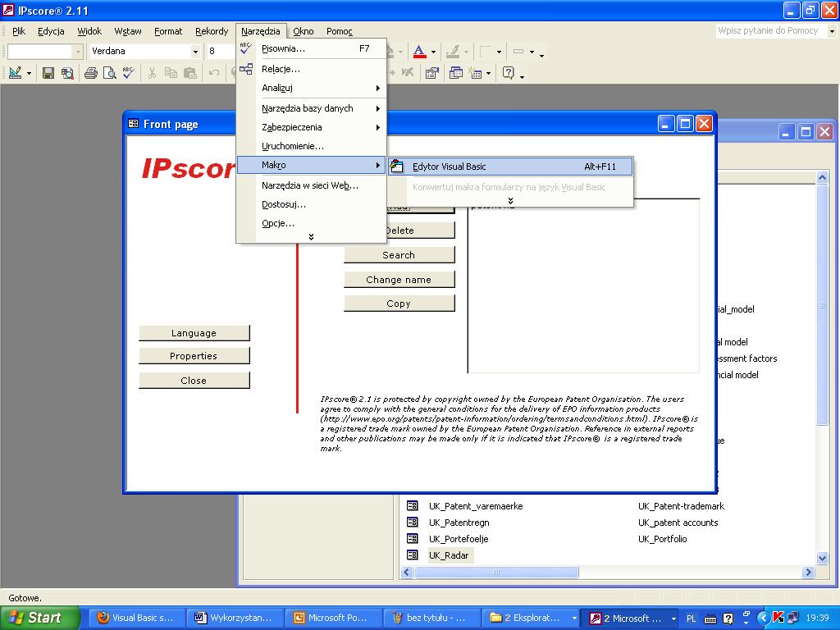Click the form icon beside UK_Portefoelje
Image resolution: width=840 pixels, height=630 pixels.
[412, 538]
